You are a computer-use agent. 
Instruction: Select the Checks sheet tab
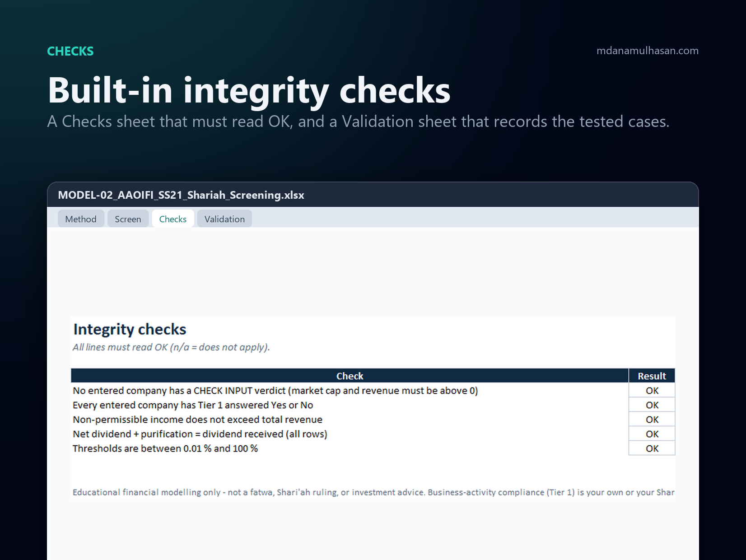point(173,219)
